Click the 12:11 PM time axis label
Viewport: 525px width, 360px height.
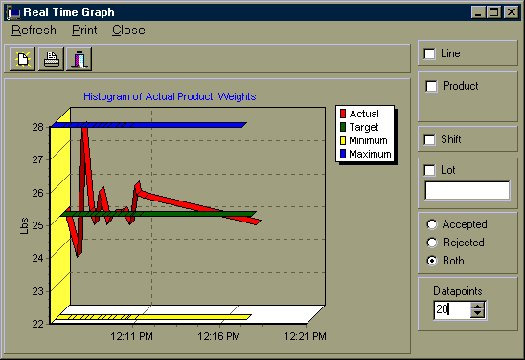pyautogui.click(x=132, y=336)
